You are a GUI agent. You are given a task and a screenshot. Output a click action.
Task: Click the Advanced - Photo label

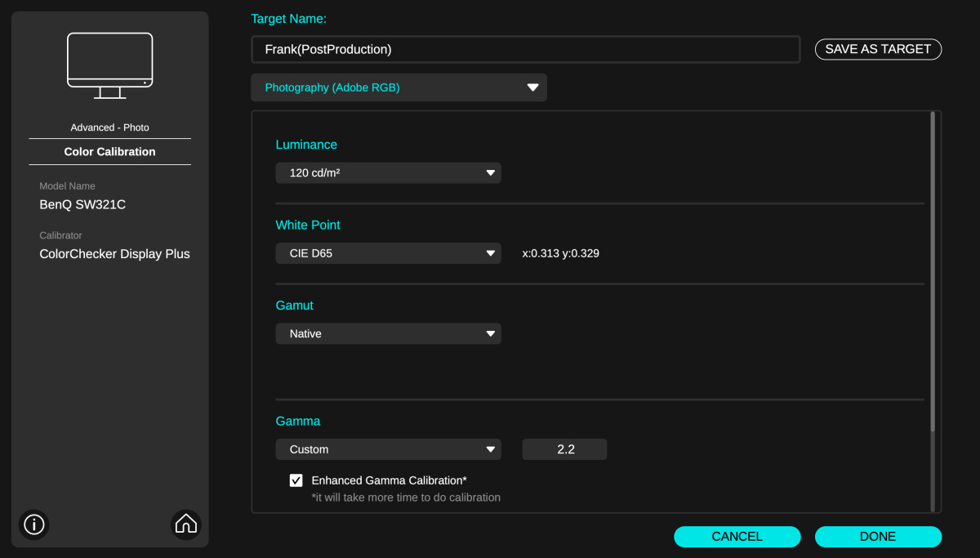[110, 127]
